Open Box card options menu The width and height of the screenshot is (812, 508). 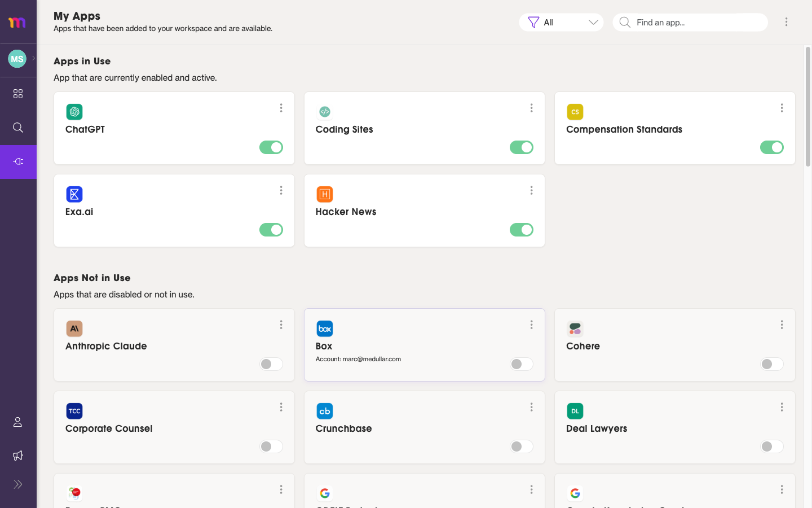[x=531, y=325]
